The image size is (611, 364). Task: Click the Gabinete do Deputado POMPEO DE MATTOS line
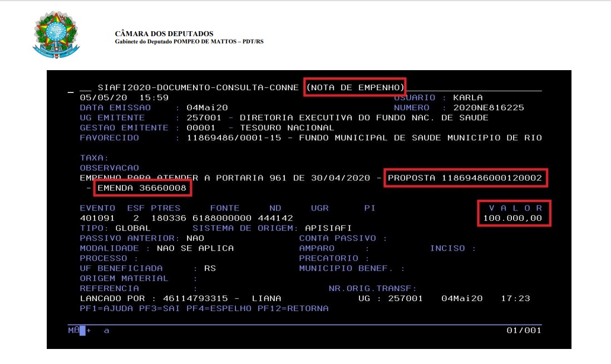pyautogui.click(x=189, y=41)
